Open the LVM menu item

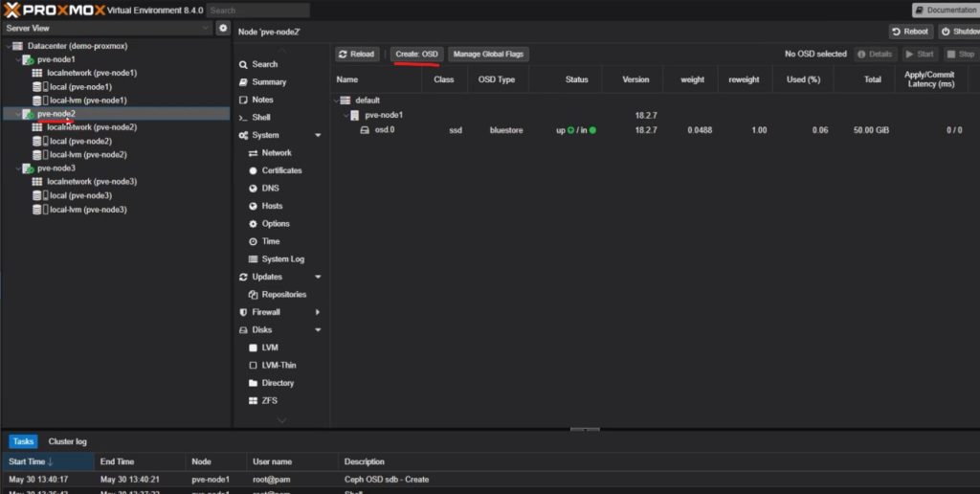coord(270,348)
